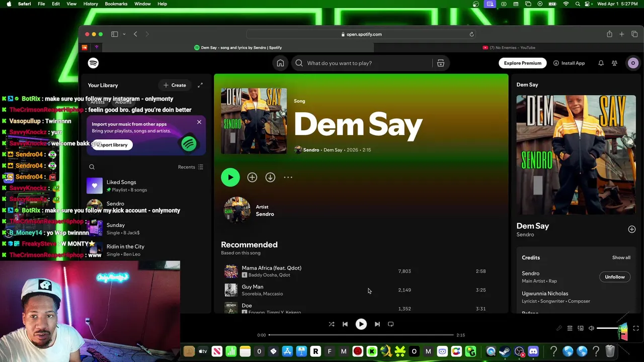This screenshot has height=362, width=644.
Task: Toggle Safari sidebar button
Action: tap(114, 34)
